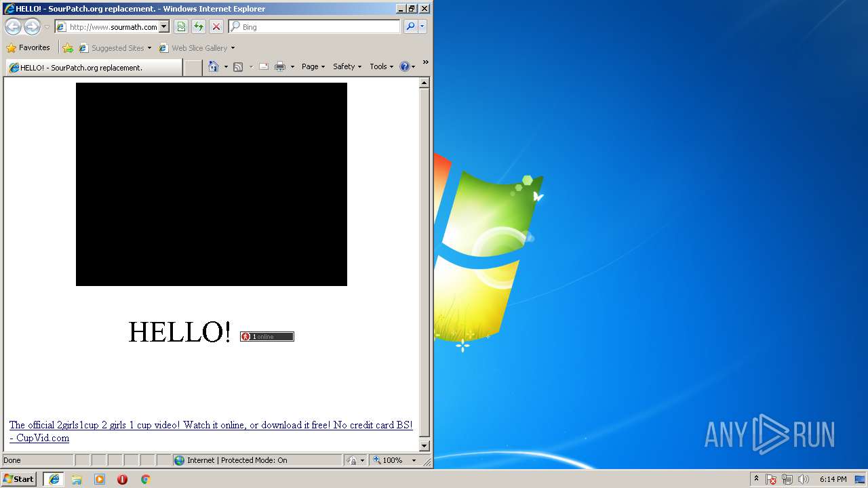Screen dimensions: 868x488
Task: Click the black video player area
Action: click(x=212, y=184)
